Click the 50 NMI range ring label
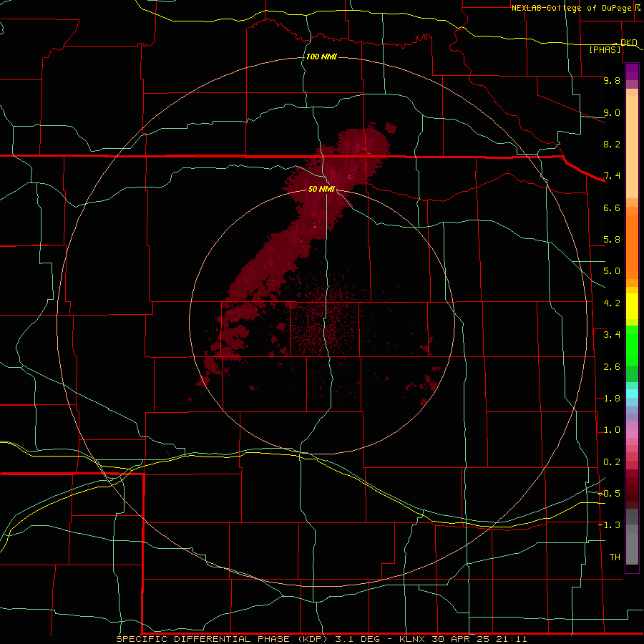The width and height of the screenshot is (644, 644). coord(321,189)
